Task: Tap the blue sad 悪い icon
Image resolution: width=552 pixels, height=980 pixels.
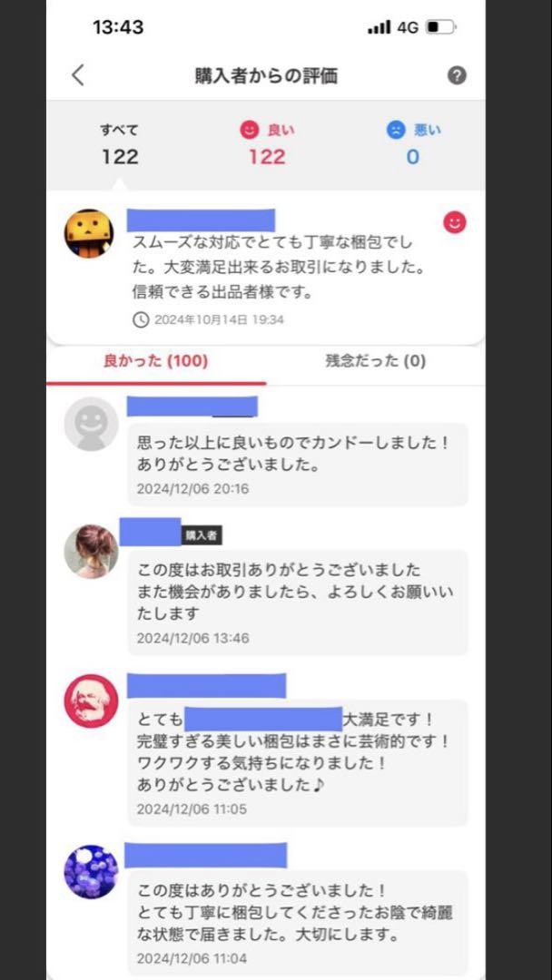Action: tap(396, 130)
